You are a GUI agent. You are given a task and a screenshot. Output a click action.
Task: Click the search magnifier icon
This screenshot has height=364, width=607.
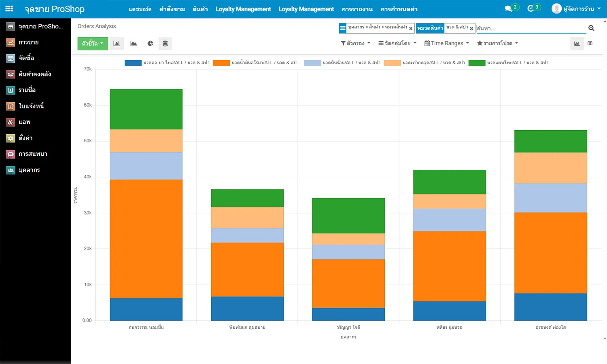point(591,28)
